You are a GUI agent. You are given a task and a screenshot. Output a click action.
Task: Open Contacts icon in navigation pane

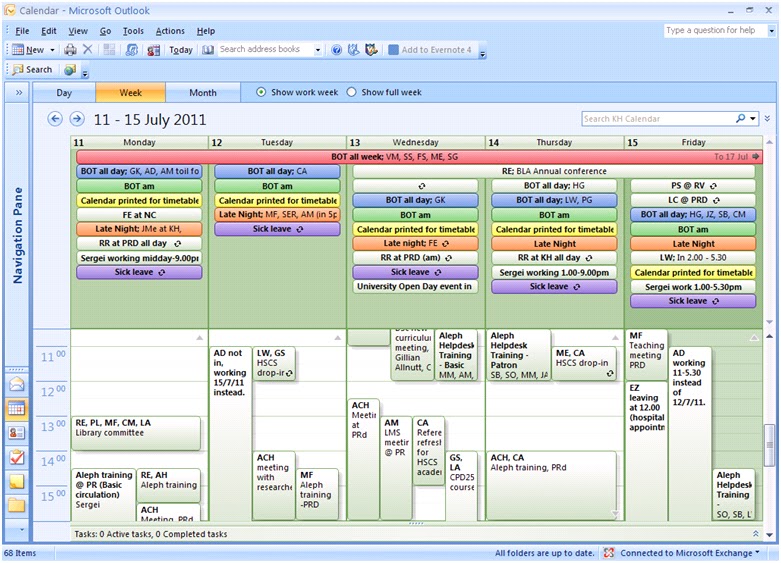(16, 432)
